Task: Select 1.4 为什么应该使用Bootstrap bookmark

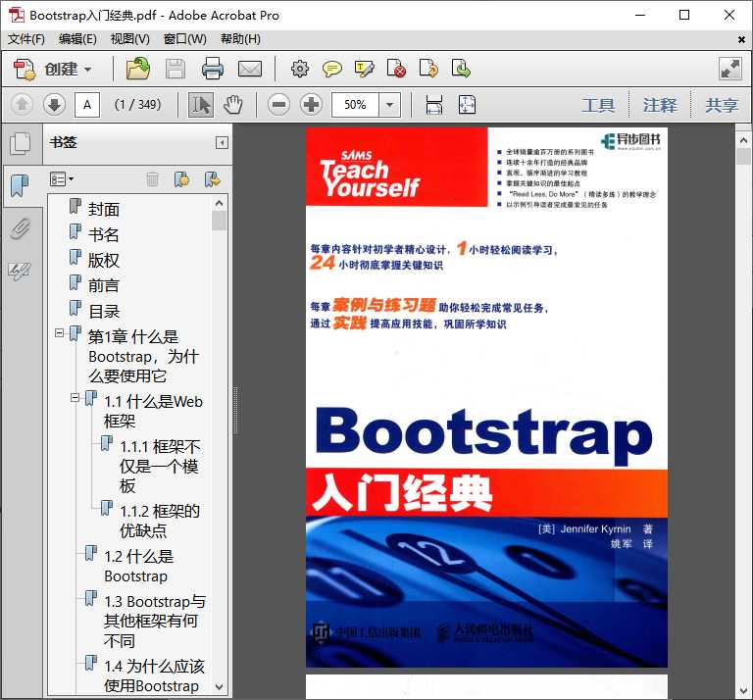Action: point(154,676)
